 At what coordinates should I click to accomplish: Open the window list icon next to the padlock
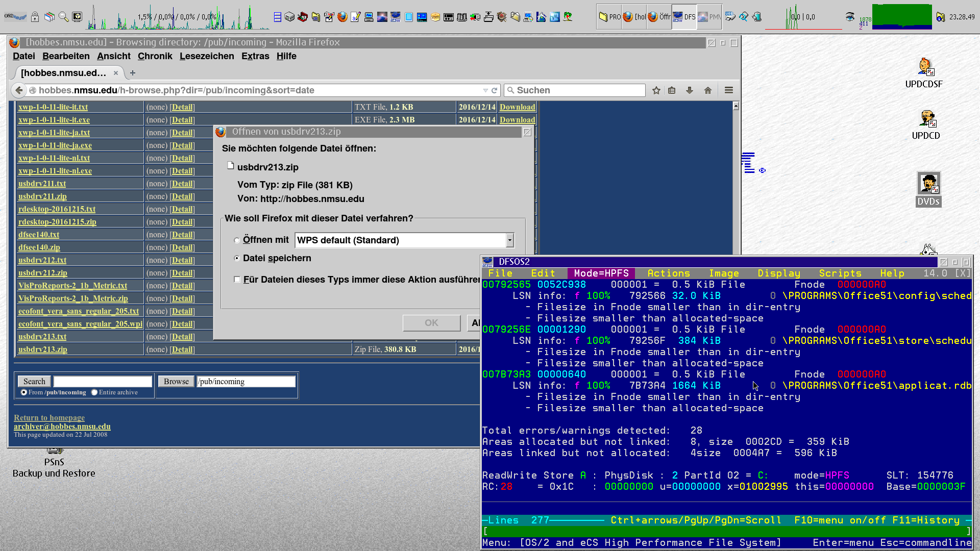(x=50, y=17)
